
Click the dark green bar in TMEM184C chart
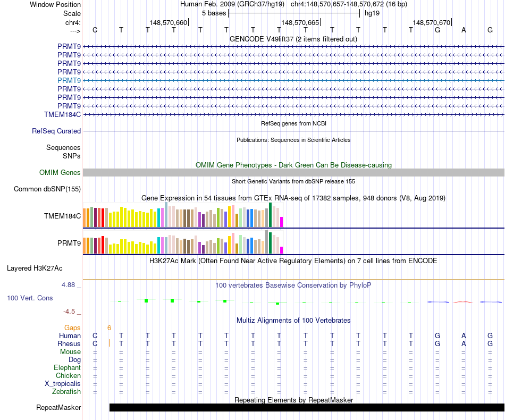270,215
